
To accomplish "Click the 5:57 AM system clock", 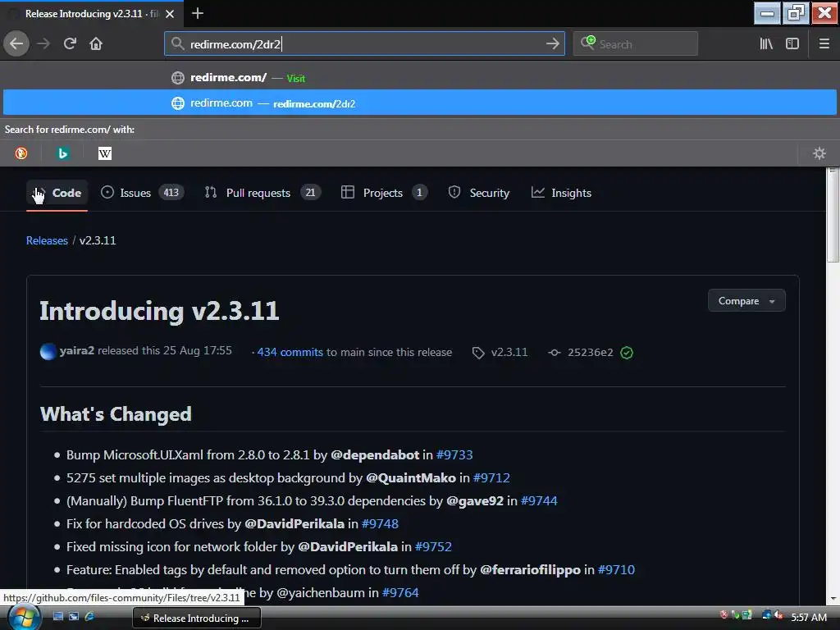I will tap(809, 617).
